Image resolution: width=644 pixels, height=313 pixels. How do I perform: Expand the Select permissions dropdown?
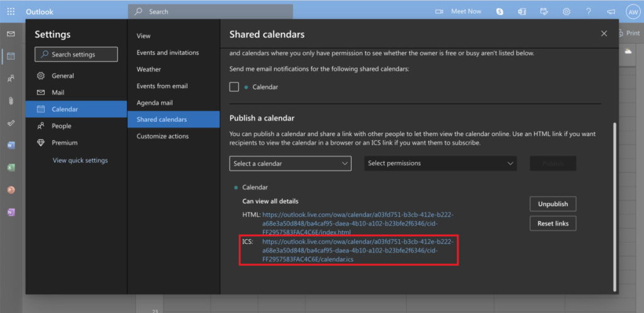pyautogui.click(x=440, y=163)
